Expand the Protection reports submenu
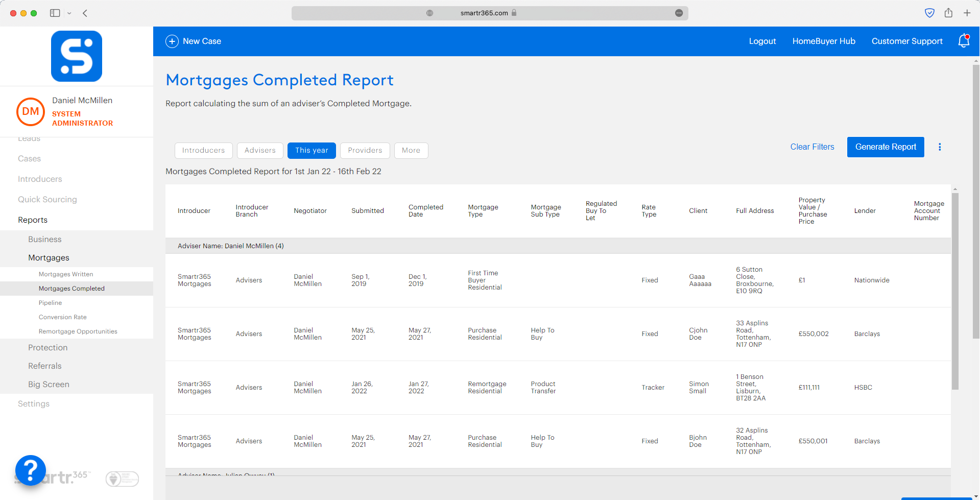Screen dimensions: 980x500 pos(48,348)
